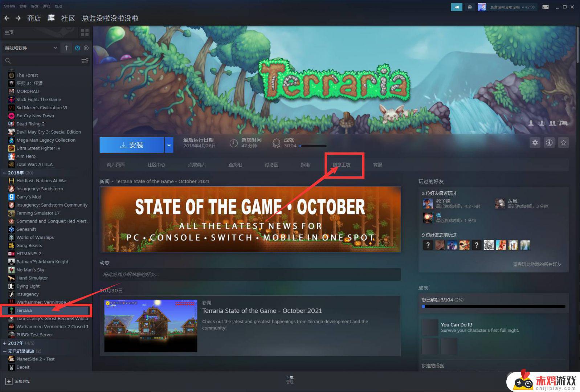Expand install options dropdown arrow
Viewport: 580px width, 392px height.
pyautogui.click(x=169, y=145)
